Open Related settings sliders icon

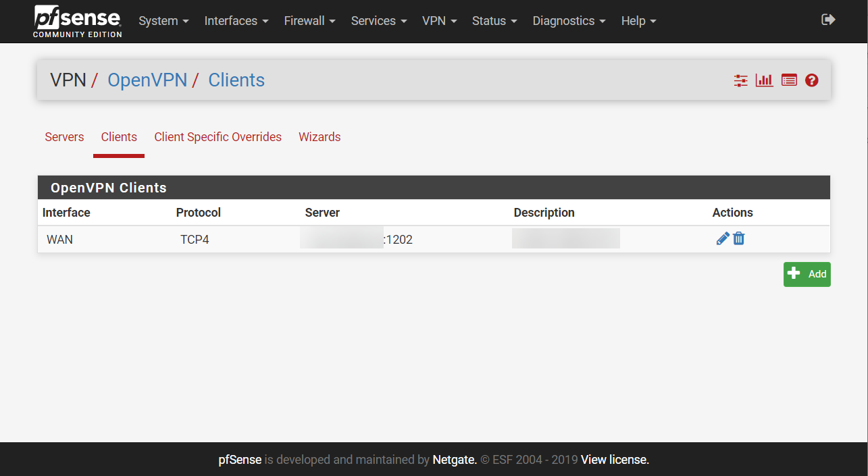tap(741, 80)
